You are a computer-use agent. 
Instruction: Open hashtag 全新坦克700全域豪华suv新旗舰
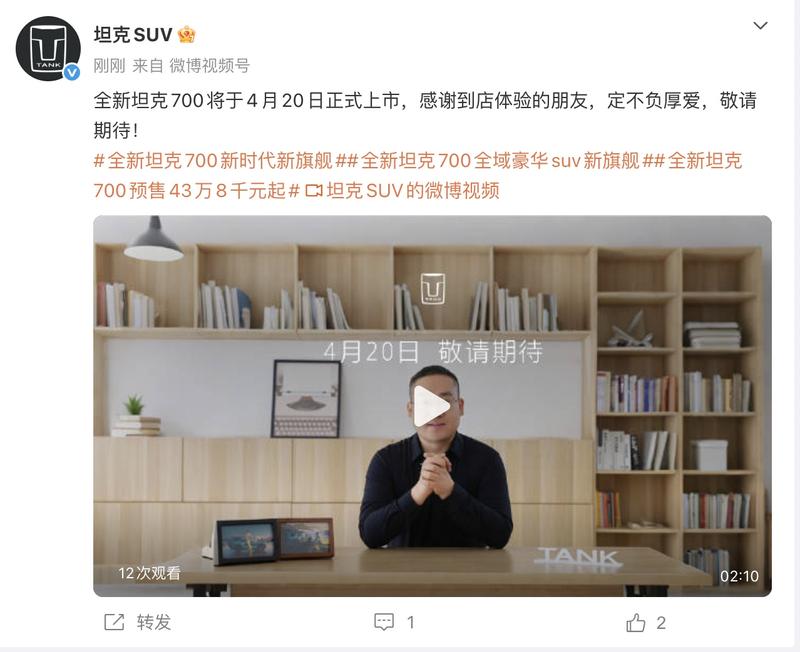click(499, 161)
